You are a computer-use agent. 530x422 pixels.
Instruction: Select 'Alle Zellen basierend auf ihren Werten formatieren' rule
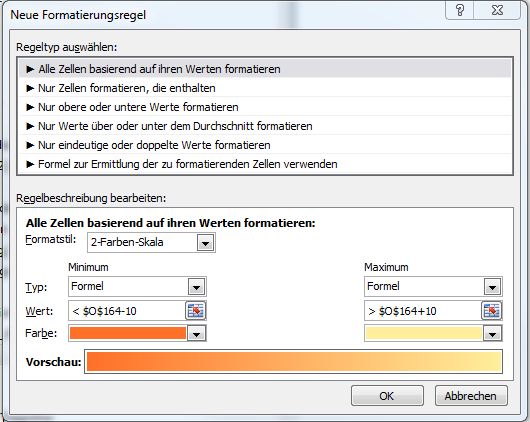(x=265, y=69)
